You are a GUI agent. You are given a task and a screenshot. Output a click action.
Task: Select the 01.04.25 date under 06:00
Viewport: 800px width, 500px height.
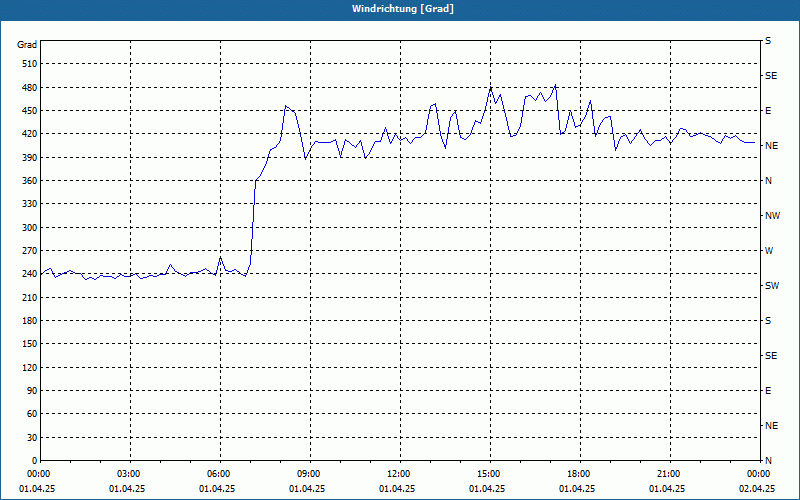tap(217, 489)
